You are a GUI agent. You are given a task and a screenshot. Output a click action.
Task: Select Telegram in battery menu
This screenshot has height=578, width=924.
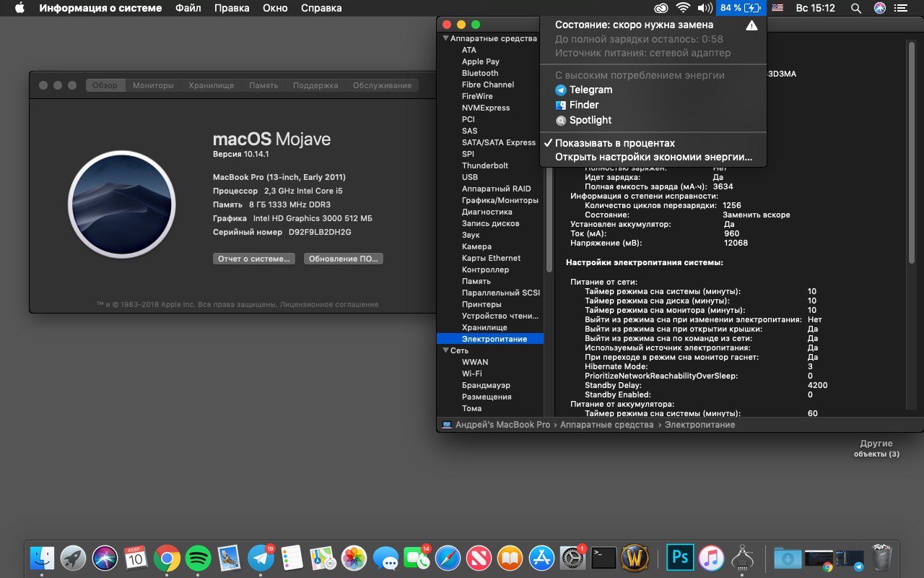[x=653, y=90]
